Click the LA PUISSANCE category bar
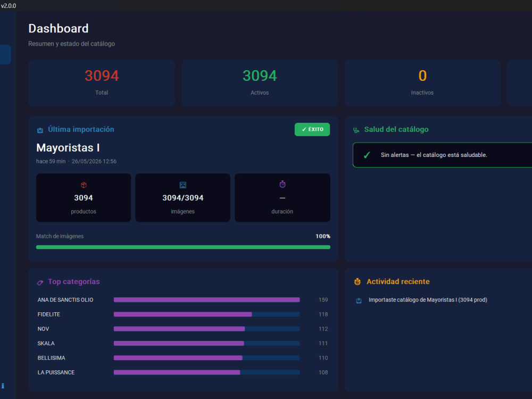 point(206,372)
